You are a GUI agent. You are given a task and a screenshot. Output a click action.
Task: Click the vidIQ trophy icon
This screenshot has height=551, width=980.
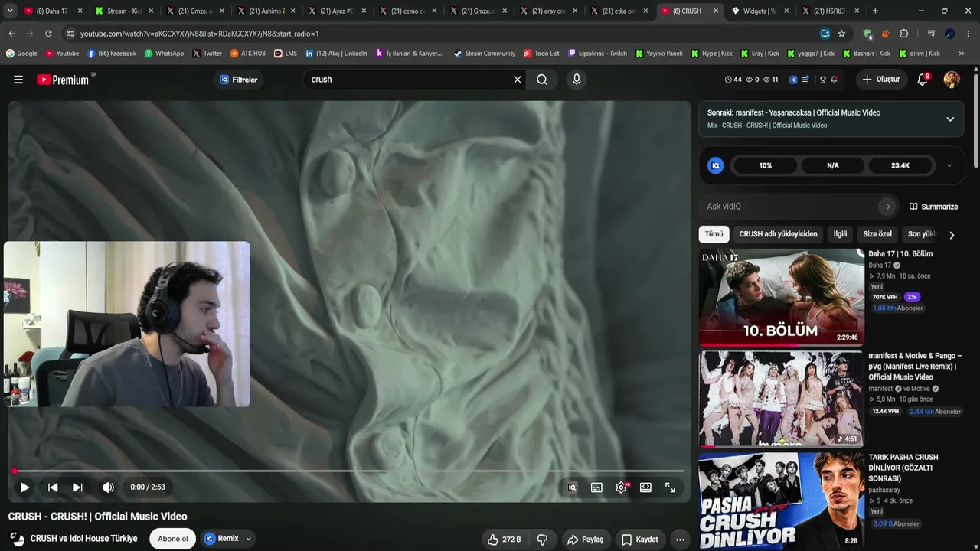coord(823,80)
